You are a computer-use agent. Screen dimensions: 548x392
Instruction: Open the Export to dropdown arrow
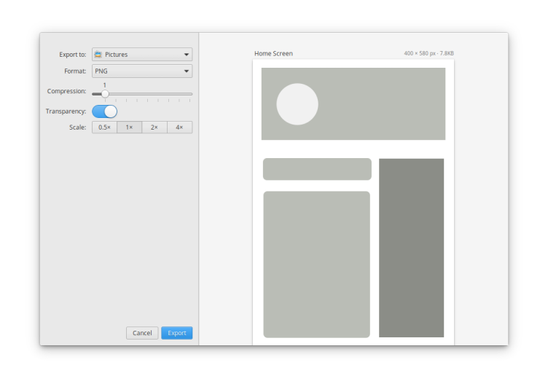click(x=187, y=55)
